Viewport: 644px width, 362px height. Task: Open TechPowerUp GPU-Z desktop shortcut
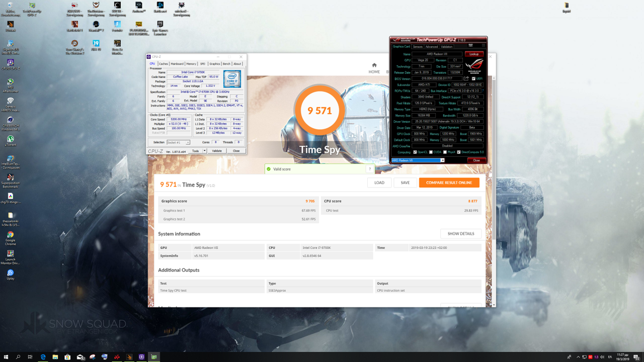32,9
